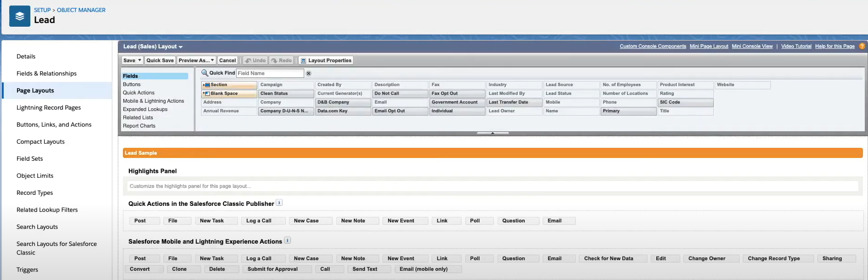
Task: Select the Last Transfer Date palette field
Action: pos(515,102)
